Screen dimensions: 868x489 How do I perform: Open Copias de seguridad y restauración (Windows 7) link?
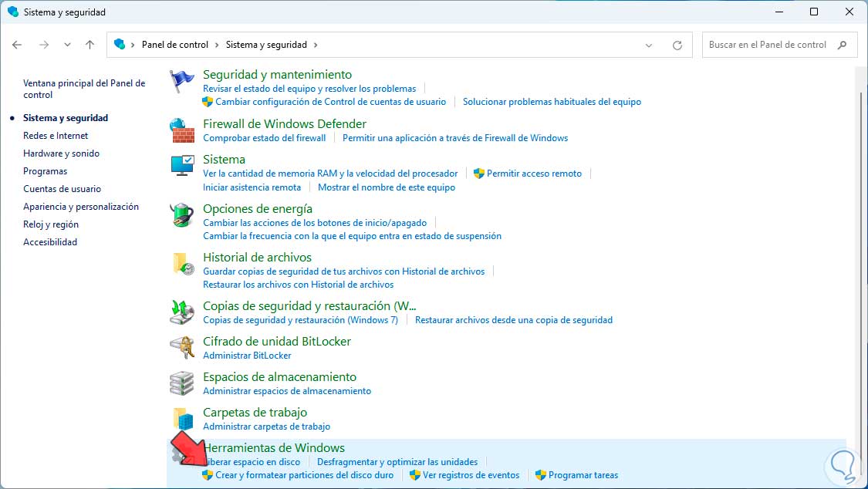[301, 320]
